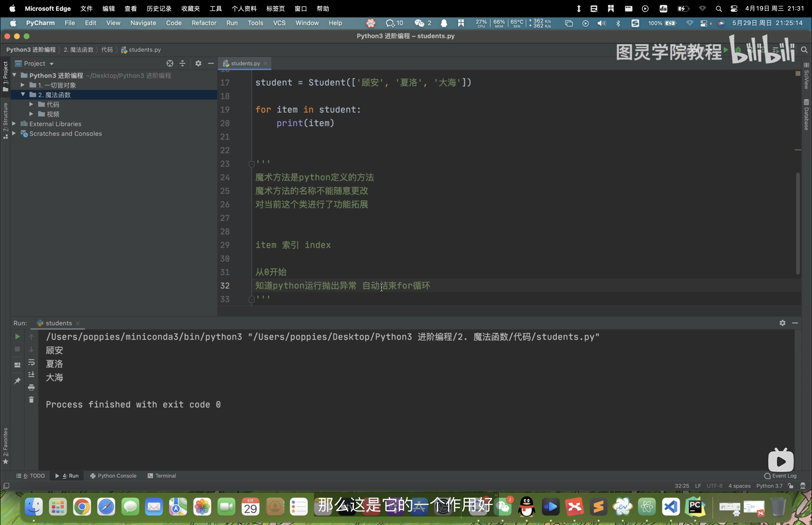Close the students.py editor tab
This screenshot has width=812, height=525.
tap(265, 63)
